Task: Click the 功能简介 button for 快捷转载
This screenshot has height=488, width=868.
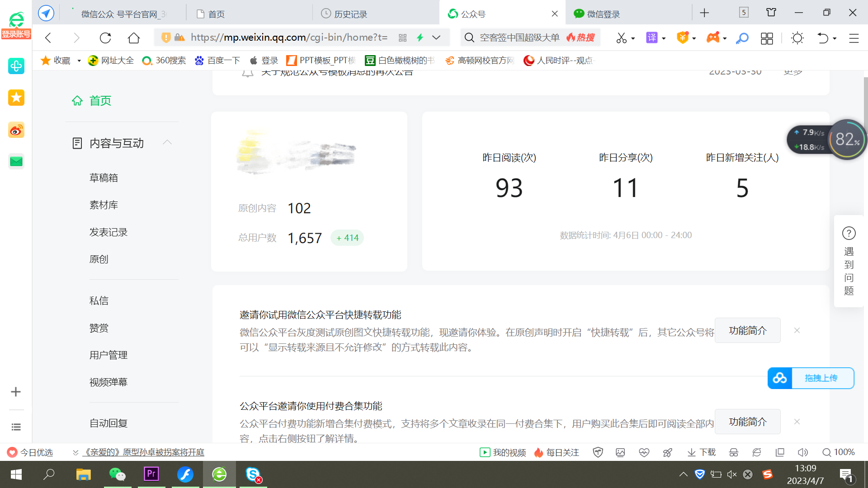Action: pyautogui.click(x=747, y=330)
